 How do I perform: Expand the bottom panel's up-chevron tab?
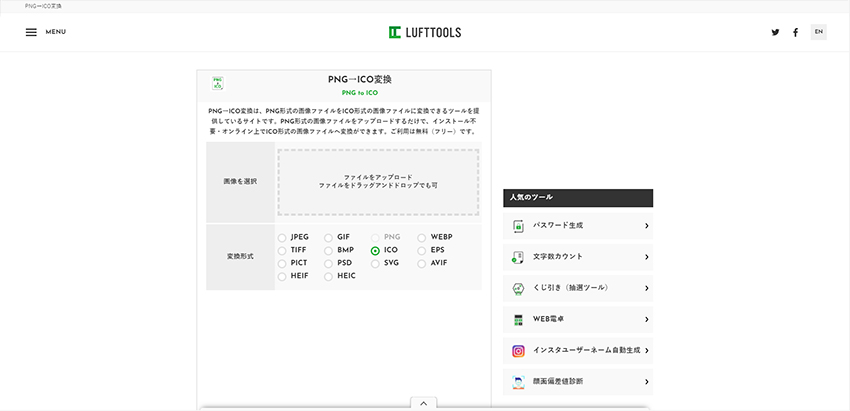click(424, 403)
